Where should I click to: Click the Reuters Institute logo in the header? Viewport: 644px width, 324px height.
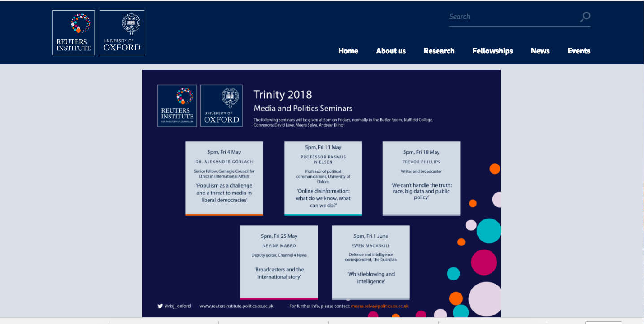click(74, 33)
